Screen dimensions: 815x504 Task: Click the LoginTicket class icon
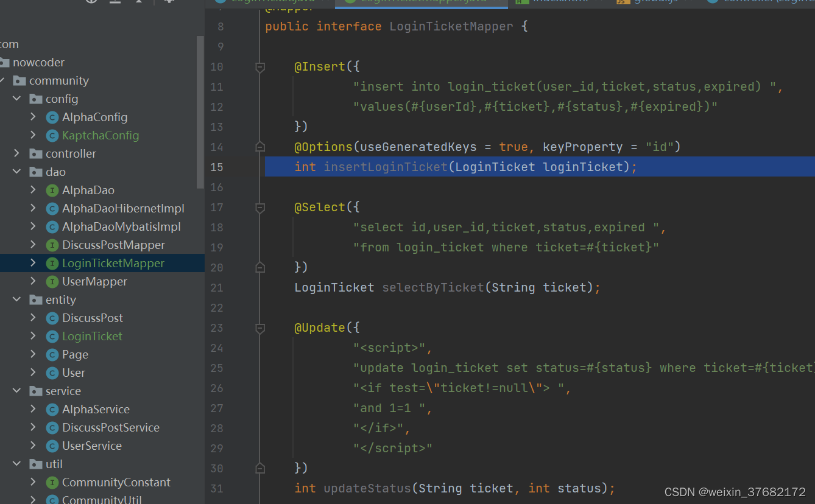(52, 336)
